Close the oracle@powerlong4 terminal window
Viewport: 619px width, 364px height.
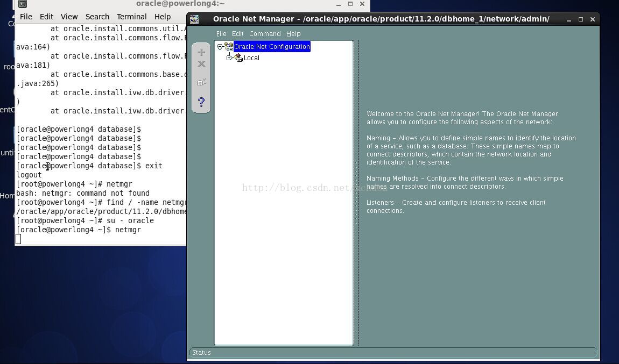point(362,4)
